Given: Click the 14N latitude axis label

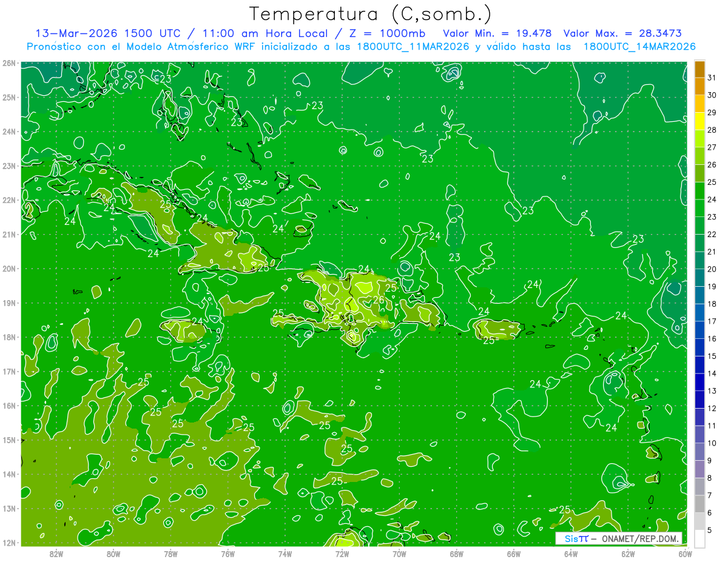Looking at the screenshot, I should point(8,474).
